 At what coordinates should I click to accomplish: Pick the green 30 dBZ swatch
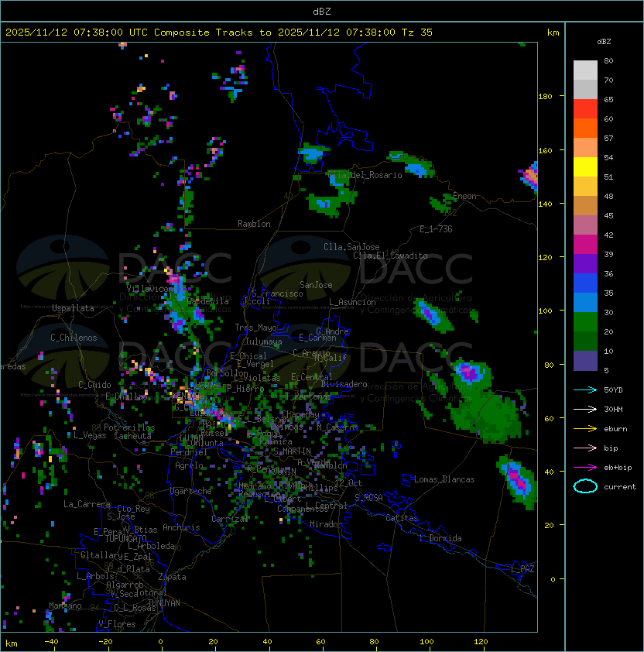point(585,322)
